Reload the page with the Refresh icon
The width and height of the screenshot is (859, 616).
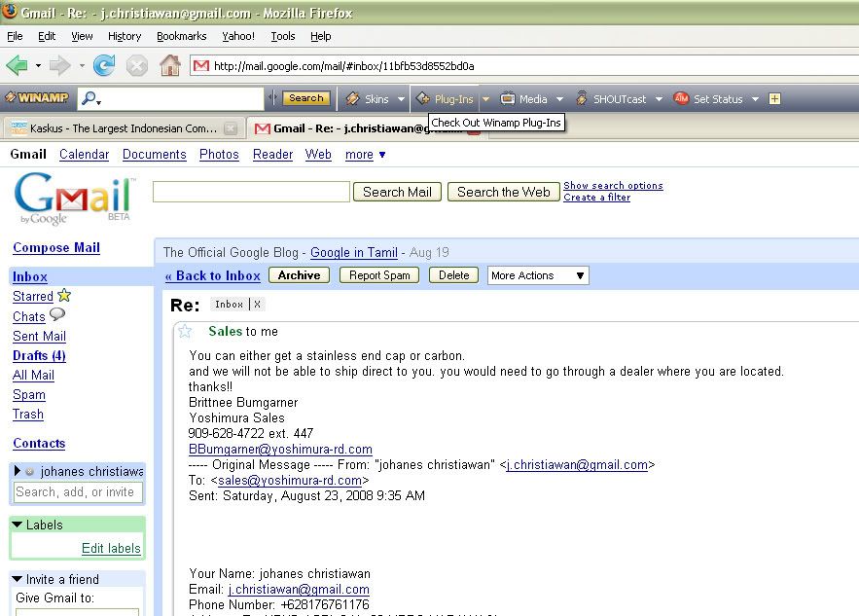point(104,66)
